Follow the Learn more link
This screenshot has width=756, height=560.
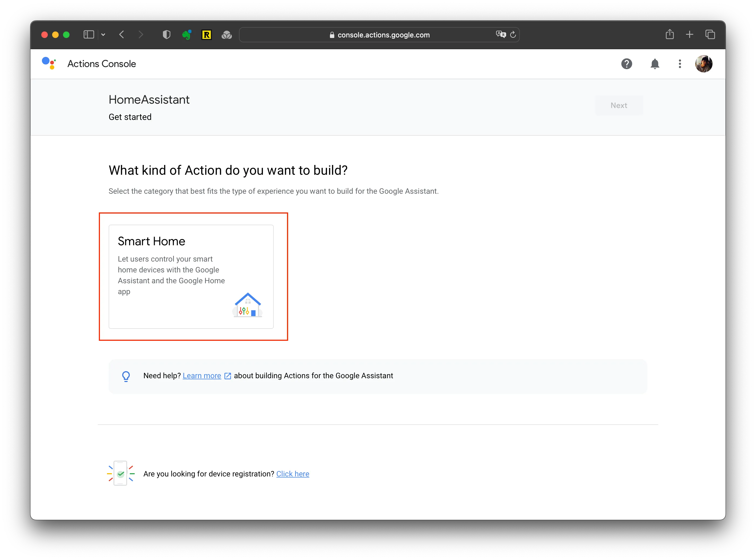coord(202,376)
